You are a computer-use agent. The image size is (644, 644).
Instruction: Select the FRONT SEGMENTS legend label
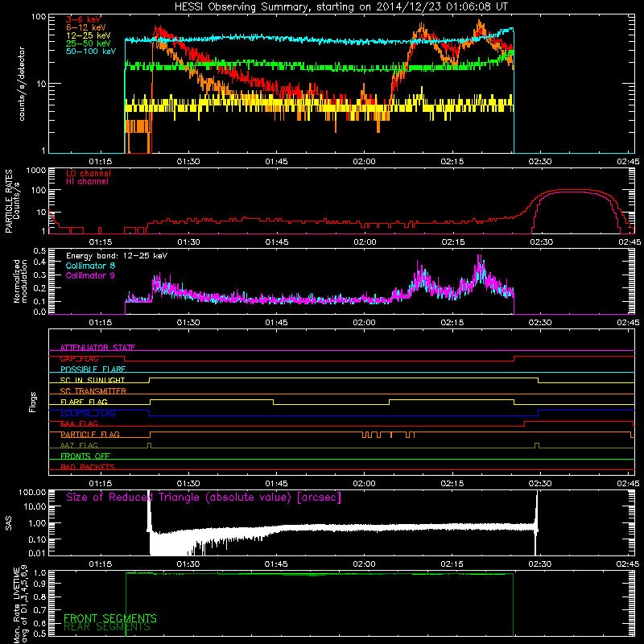[x=110, y=618]
